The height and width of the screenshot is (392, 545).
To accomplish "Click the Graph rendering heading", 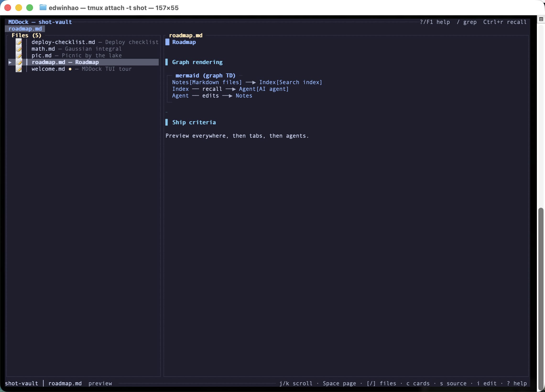I will pos(197,62).
